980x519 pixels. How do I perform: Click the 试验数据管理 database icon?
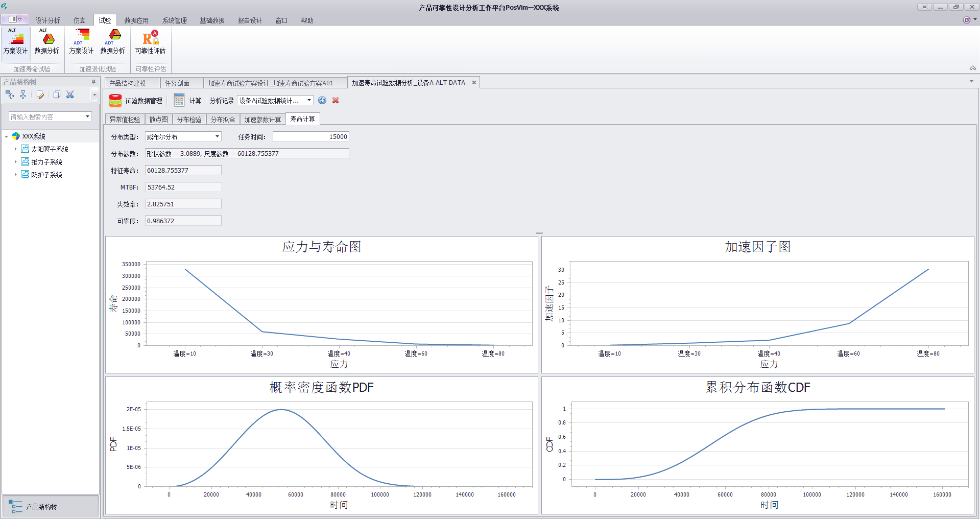tap(115, 101)
